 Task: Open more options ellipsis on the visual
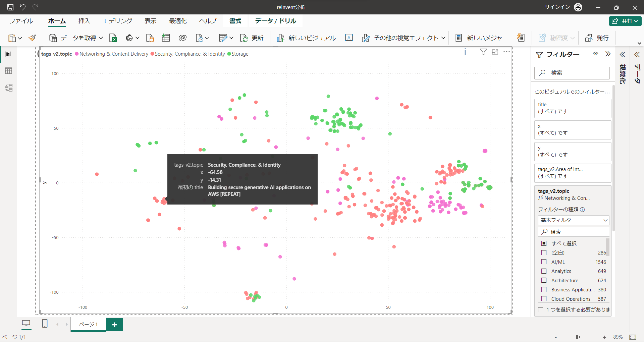(506, 52)
